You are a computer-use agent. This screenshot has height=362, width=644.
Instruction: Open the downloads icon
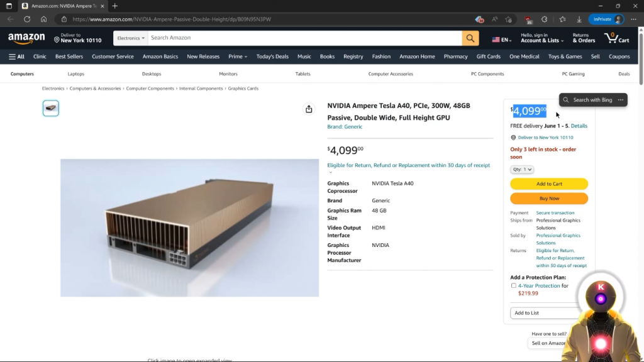pos(579,19)
